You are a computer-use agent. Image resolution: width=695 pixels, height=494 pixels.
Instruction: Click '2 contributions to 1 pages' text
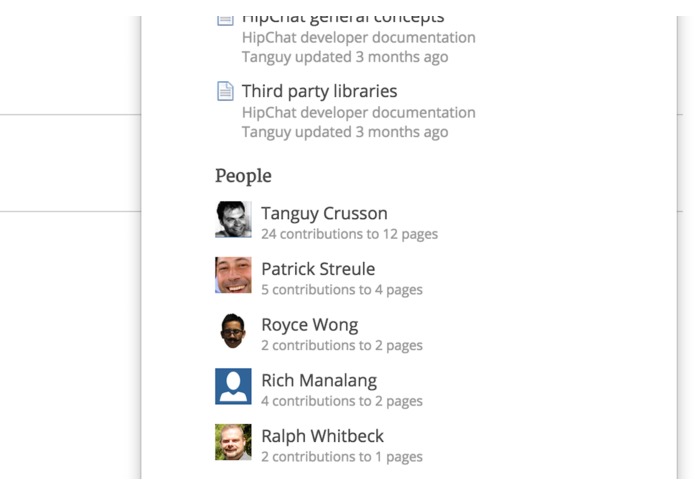tap(342, 457)
